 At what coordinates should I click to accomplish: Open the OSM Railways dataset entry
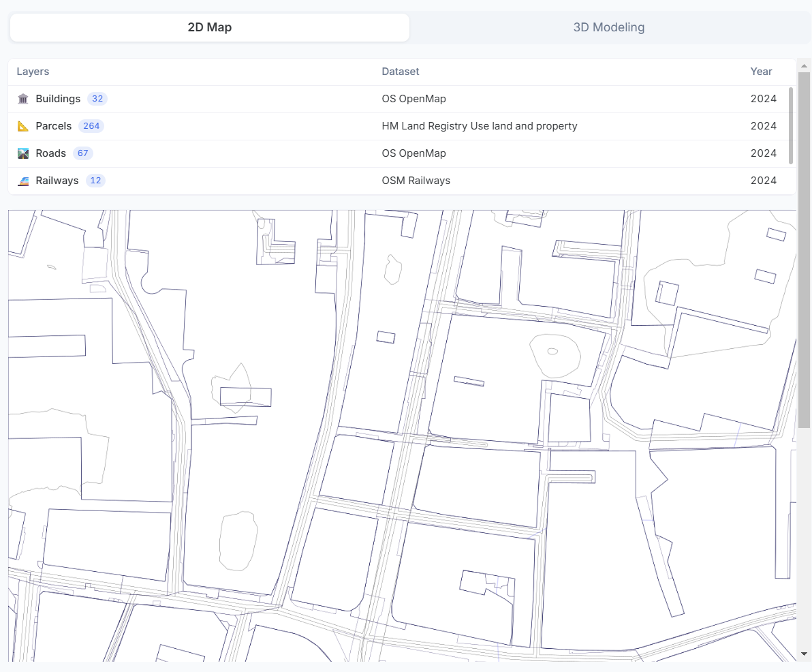(x=416, y=181)
